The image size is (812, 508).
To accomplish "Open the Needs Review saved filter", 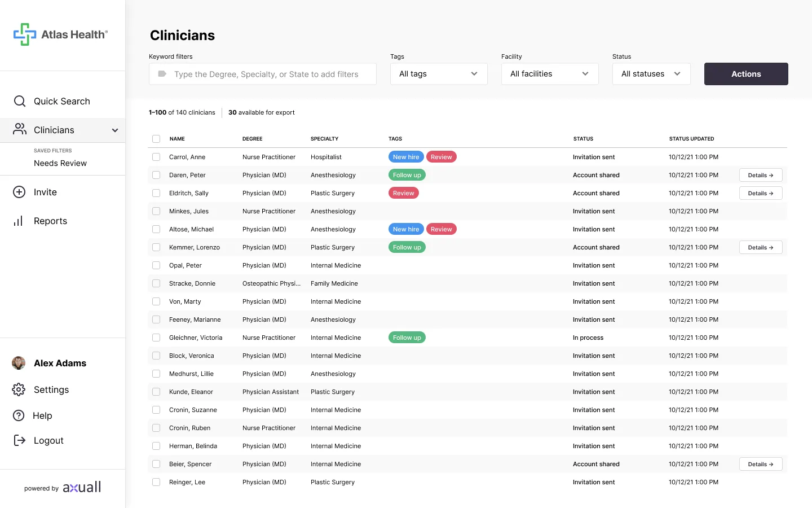I will [60, 163].
